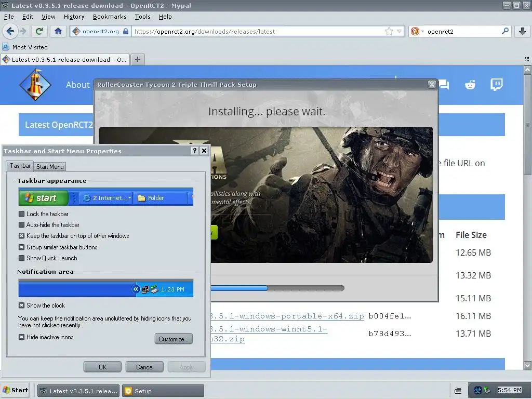Image resolution: width=532 pixels, height=399 pixels.
Task: Open the Reddit icon on website header
Action: tap(470, 85)
